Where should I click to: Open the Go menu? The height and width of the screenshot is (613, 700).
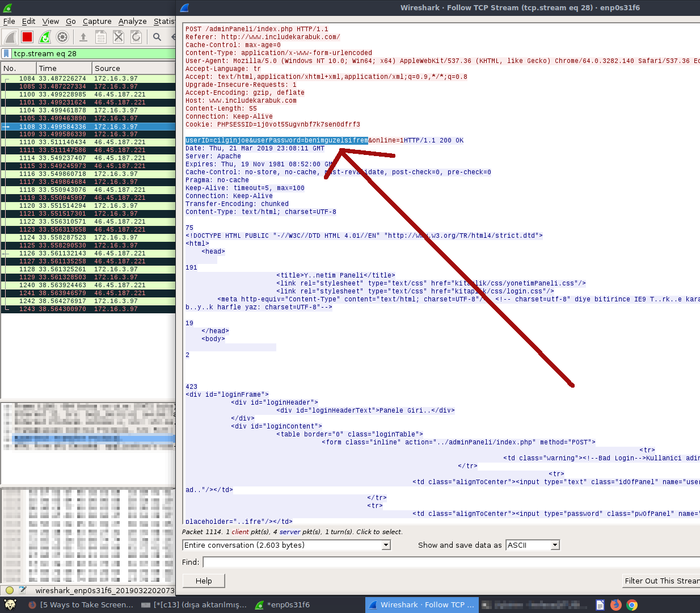coord(71,21)
